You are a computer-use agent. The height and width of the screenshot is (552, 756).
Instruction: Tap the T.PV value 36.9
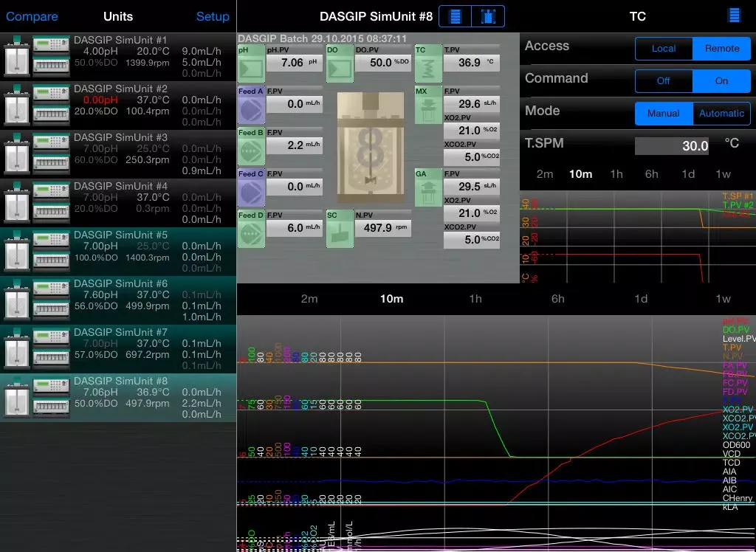(x=472, y=62)
